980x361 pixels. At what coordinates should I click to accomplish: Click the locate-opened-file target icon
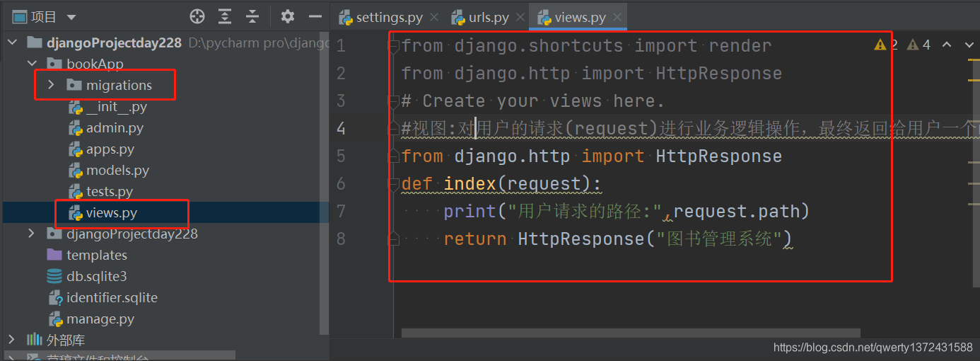click(197, 17)
